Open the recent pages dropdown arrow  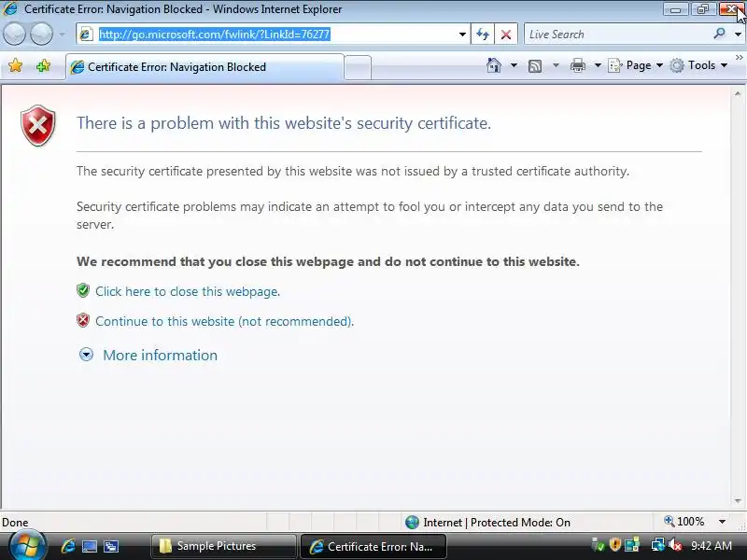63,35
